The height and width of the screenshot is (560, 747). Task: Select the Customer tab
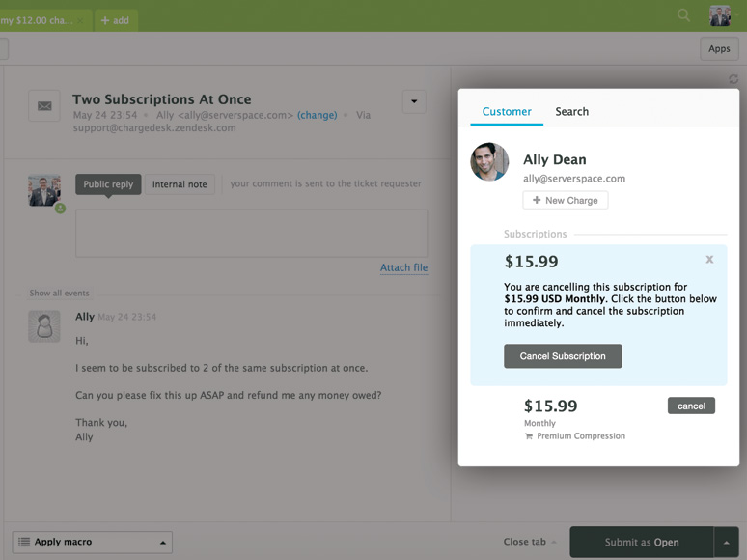tap(507, 112)
